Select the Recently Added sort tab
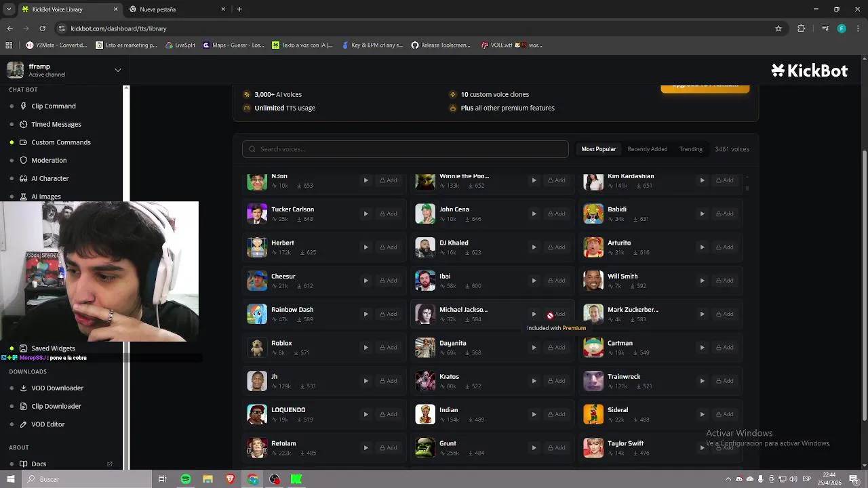This screenshot has height=488, width=868. point(647,149)
